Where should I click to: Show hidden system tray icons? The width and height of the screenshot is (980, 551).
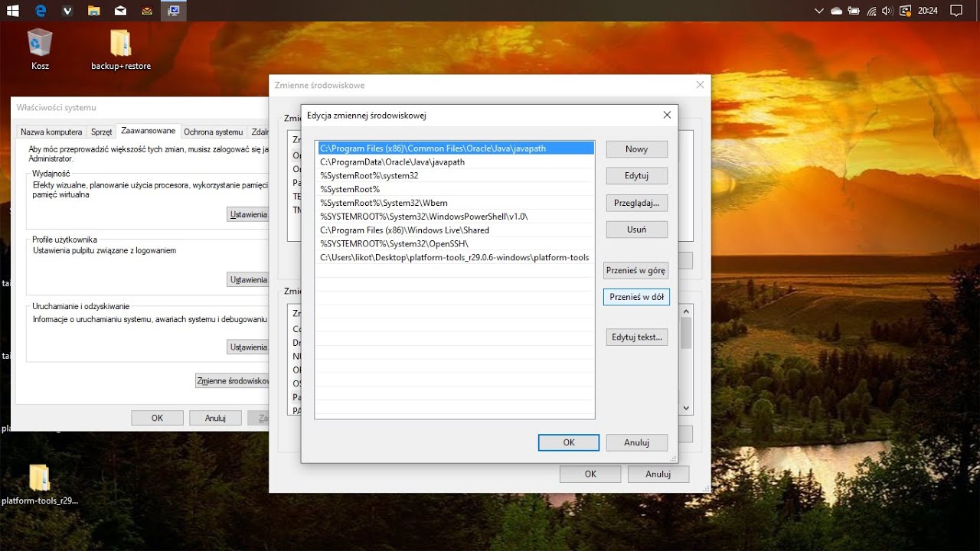pyautogui.click(x=819, y=11)
